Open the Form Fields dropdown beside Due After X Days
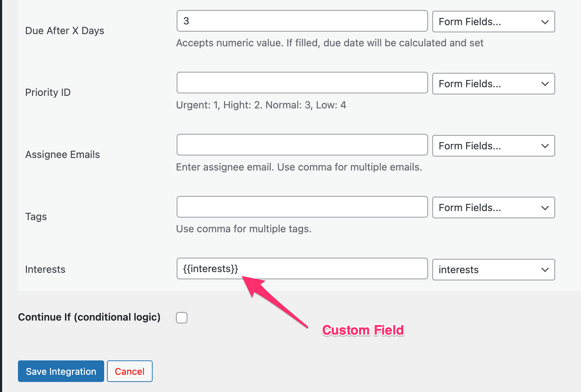 tap(493, 22)
